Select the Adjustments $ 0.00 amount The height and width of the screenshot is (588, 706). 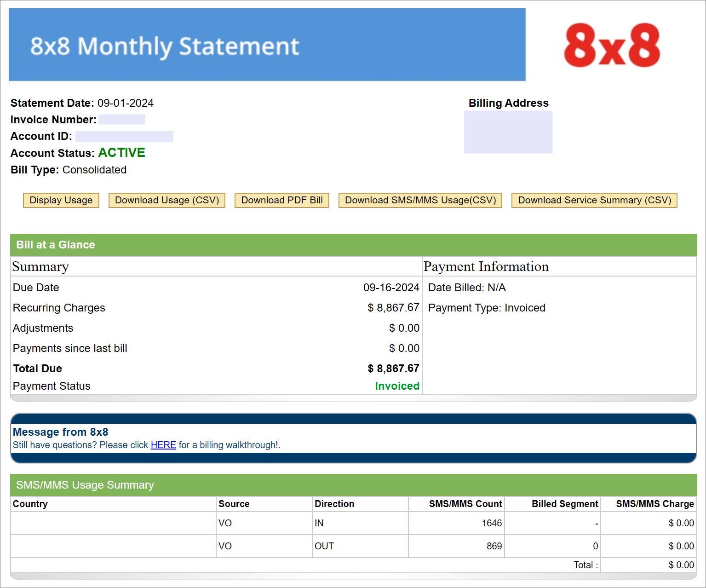click(404, 328)
